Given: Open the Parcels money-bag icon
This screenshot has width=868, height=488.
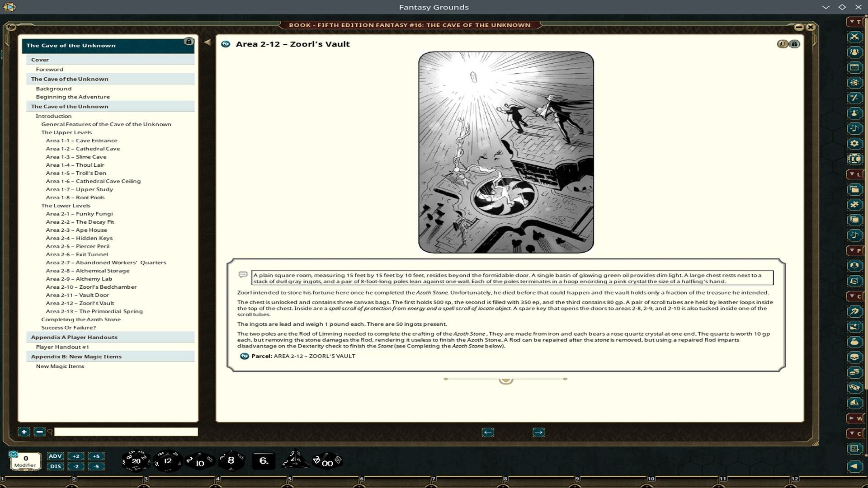Looking at the screenshot, I should click(x=856, y=342).
